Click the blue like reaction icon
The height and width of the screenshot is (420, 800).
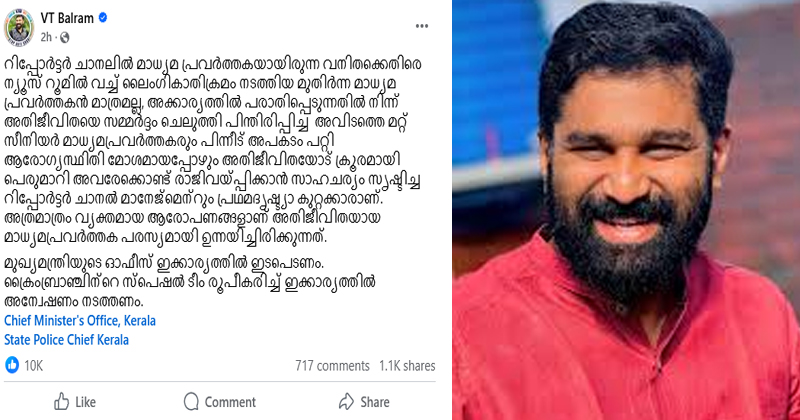coord(12,365)
